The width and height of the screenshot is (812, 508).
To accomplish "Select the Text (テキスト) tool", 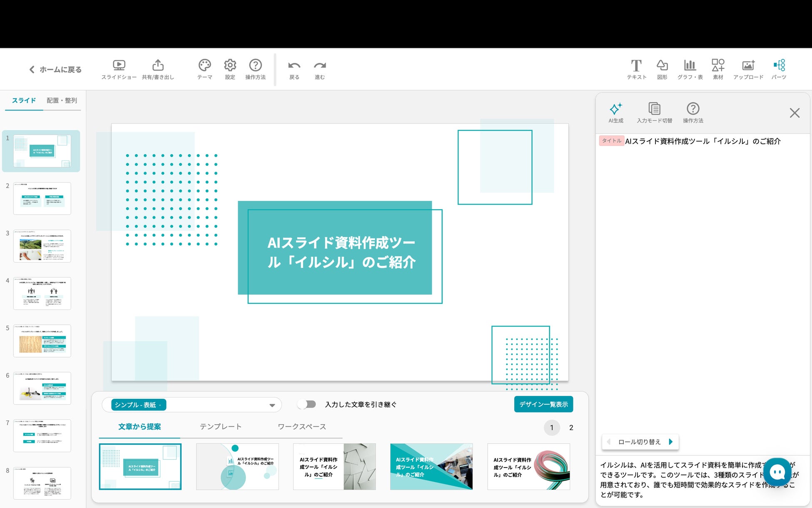I will 636,66.
